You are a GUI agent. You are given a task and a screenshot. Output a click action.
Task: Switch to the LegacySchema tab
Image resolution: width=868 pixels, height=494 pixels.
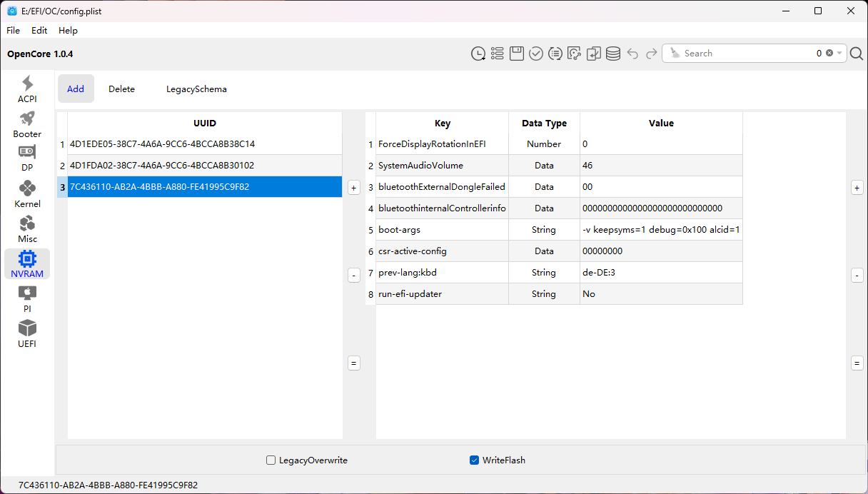coord(196,89)
